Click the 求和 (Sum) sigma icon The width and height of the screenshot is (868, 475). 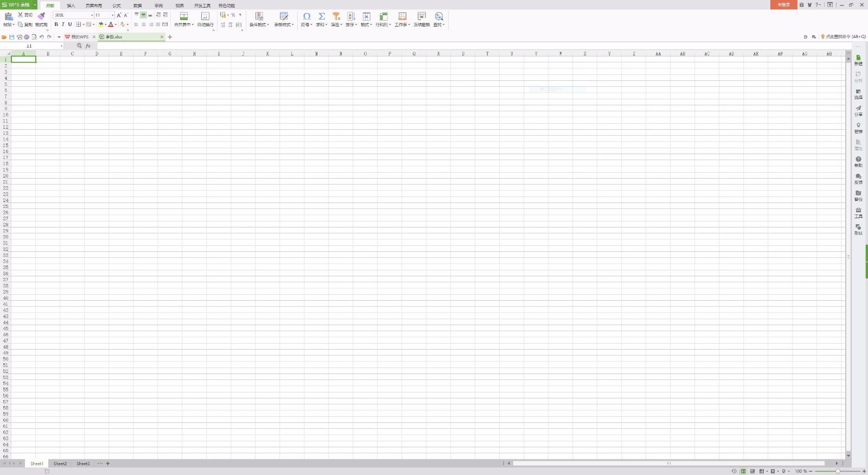[322, 17]
